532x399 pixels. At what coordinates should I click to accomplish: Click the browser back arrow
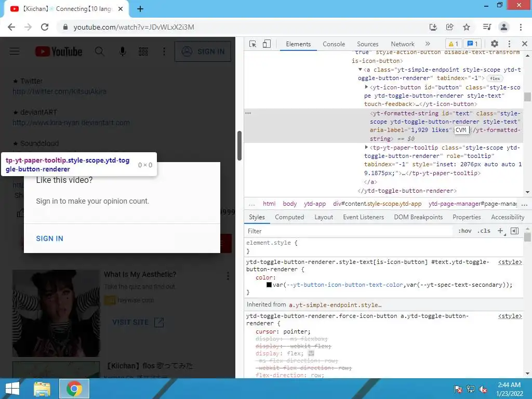click(x=11, y=27)
